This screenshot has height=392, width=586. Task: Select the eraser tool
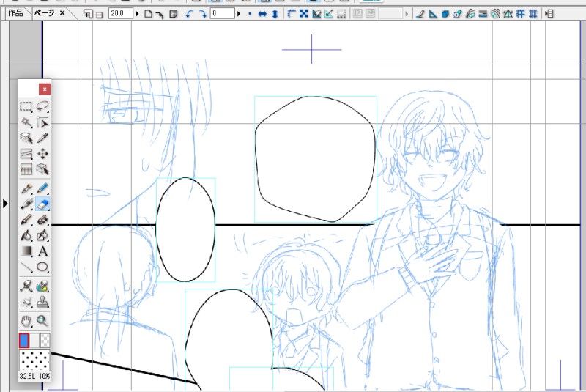[x=42, y=204]
